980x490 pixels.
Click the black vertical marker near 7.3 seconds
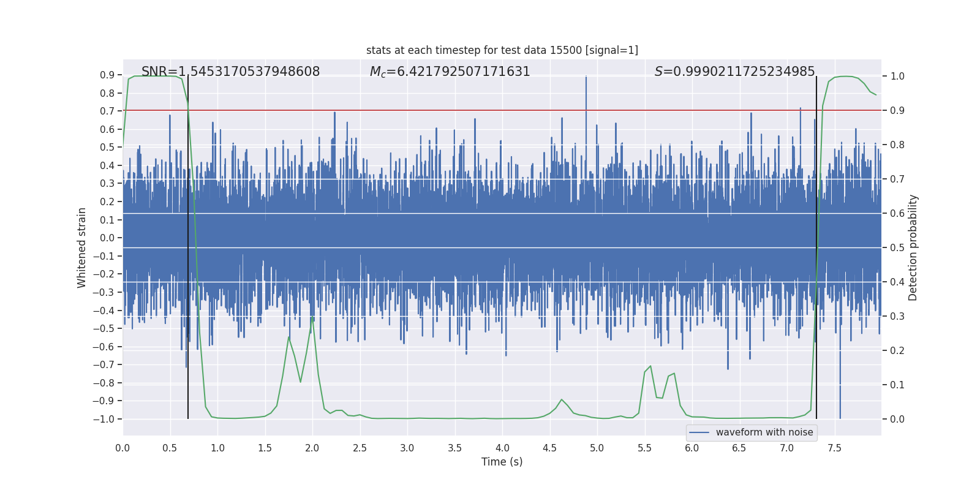(x=816, y=247)
